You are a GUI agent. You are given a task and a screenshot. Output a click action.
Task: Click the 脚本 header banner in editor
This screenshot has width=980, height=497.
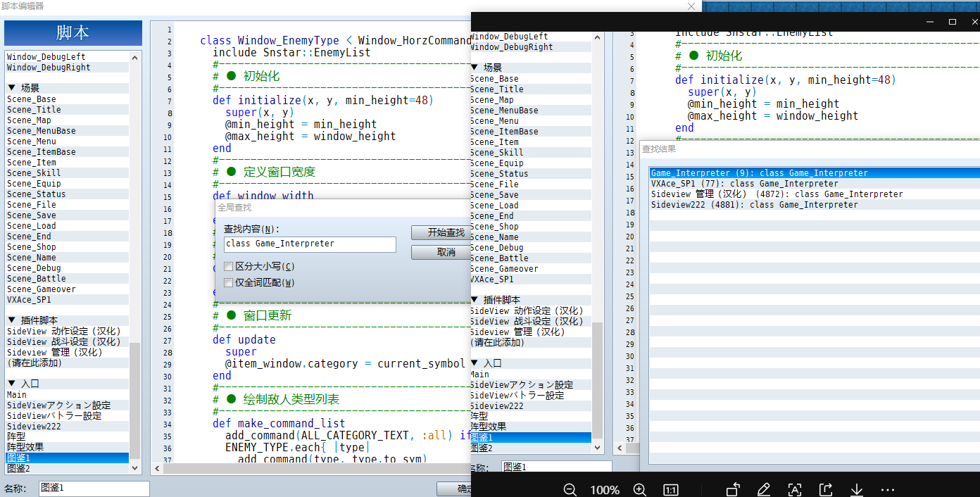(73, 33)
